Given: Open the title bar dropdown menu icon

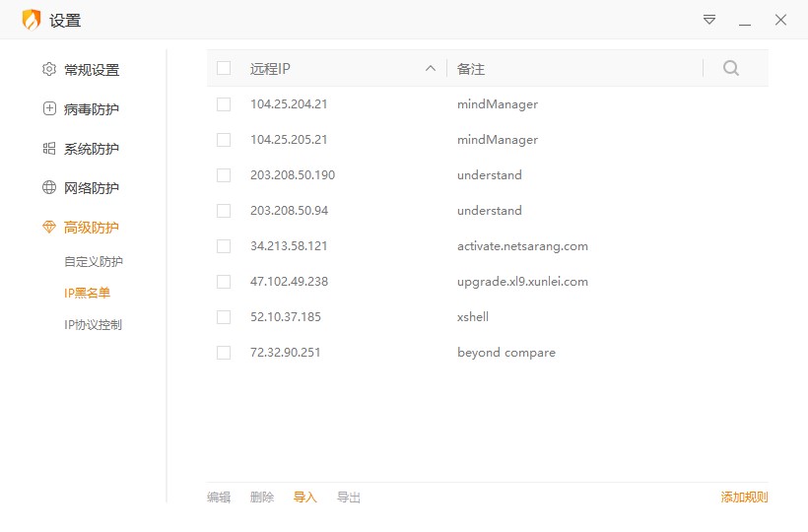Looking at the screenshot, I should [709, 20].
